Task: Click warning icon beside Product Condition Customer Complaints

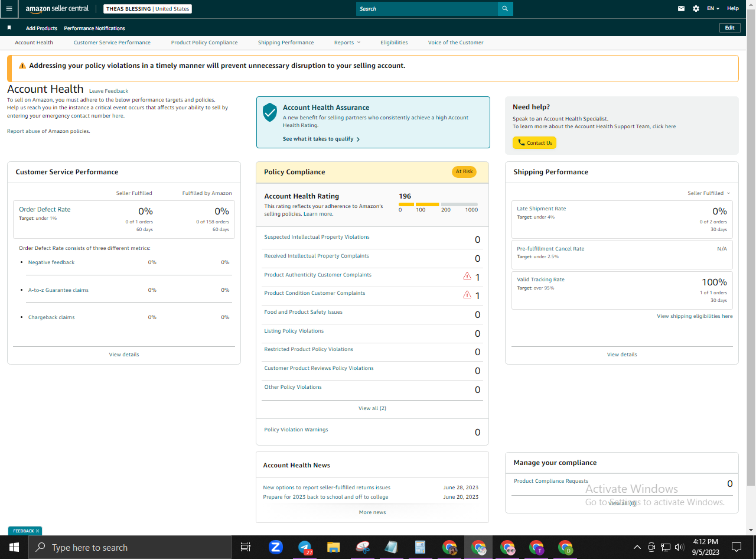Action: pyautogui.click(x=467, y=294)
